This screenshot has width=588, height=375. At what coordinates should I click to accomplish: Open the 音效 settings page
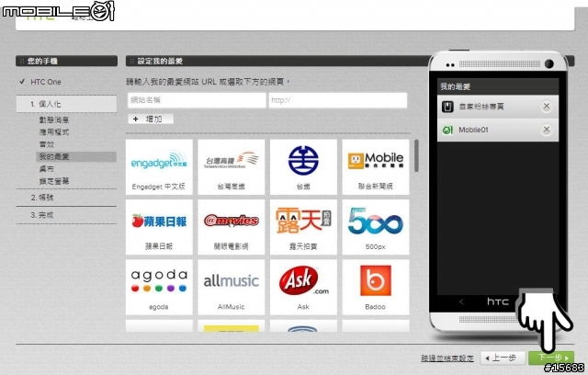click(47, 144)
